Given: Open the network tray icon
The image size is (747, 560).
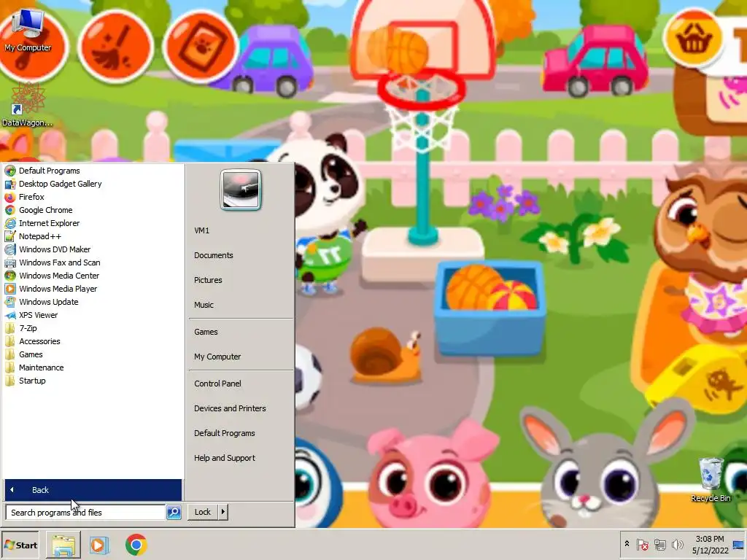Looking at the screenshot, I should coord(659,545).
